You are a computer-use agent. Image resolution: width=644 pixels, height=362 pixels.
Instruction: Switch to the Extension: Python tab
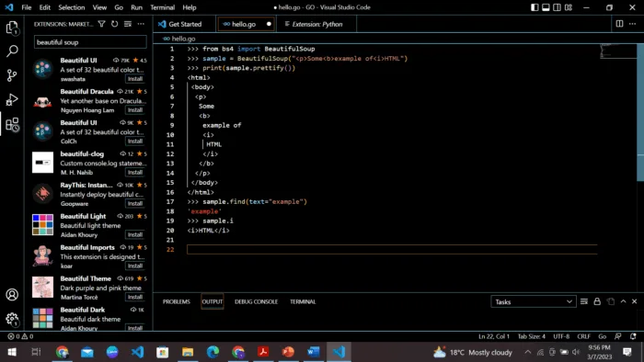click(316, 24)
